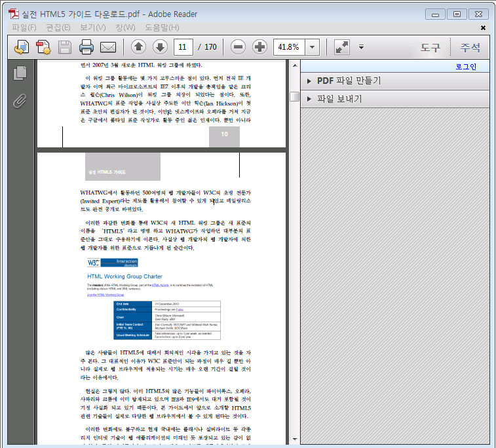Image resolution: width=496 pixels, height=448 pixels.
Task: Expand the '파일 보내기' section
Action: [x=395, y=99]
